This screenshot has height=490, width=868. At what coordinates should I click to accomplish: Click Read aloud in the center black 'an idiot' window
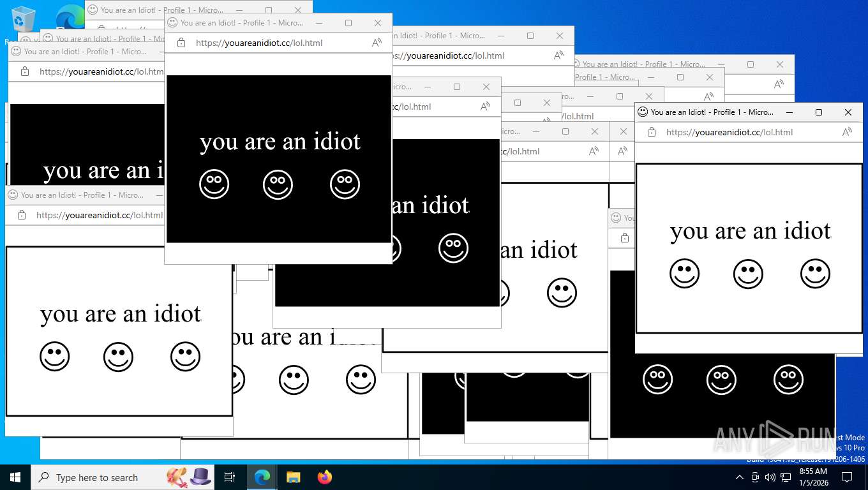click(x=485, y=107)
